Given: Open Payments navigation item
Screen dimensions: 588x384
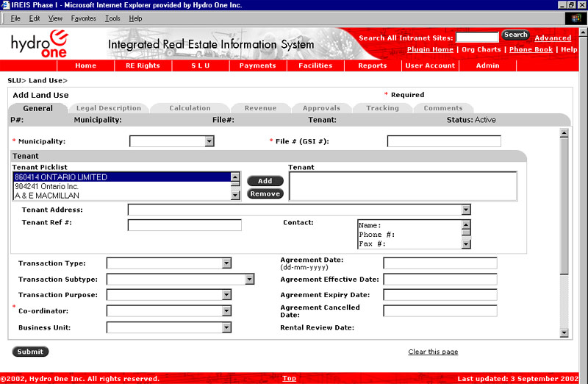Looking at the screenshot, I should tap(258, 65).
